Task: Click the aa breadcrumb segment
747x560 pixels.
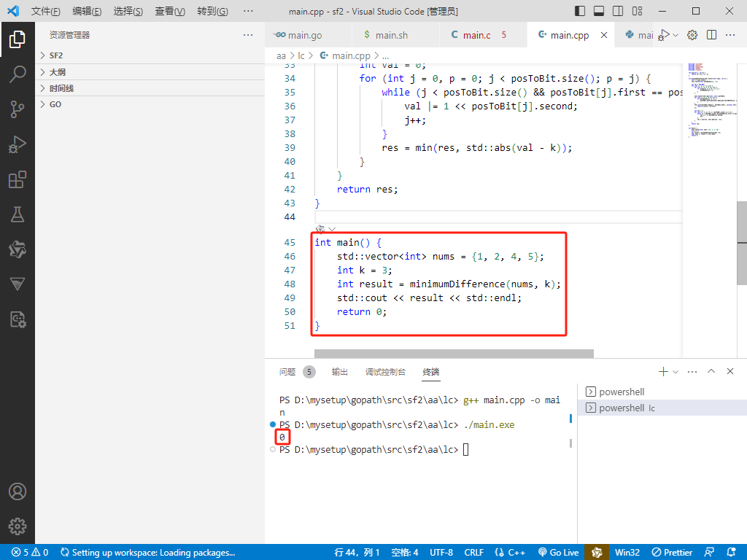Action: coord(281,55)
